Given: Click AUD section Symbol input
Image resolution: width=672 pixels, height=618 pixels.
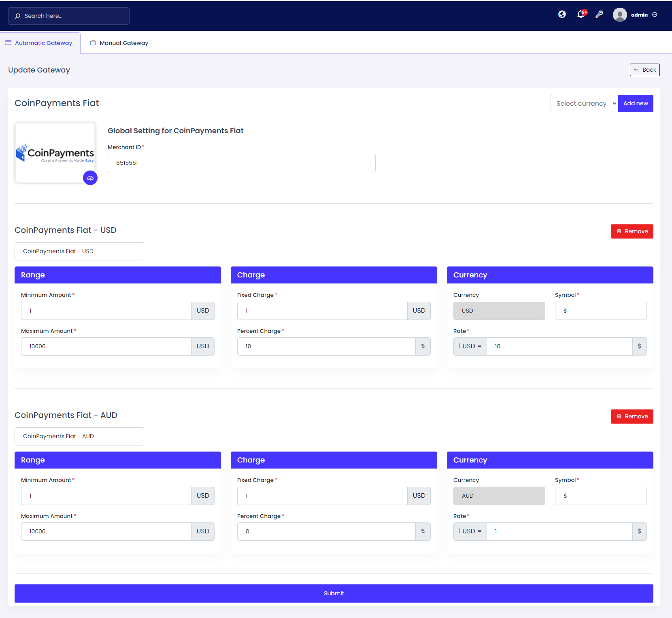Looking at the screenshot, I should 601,496.
